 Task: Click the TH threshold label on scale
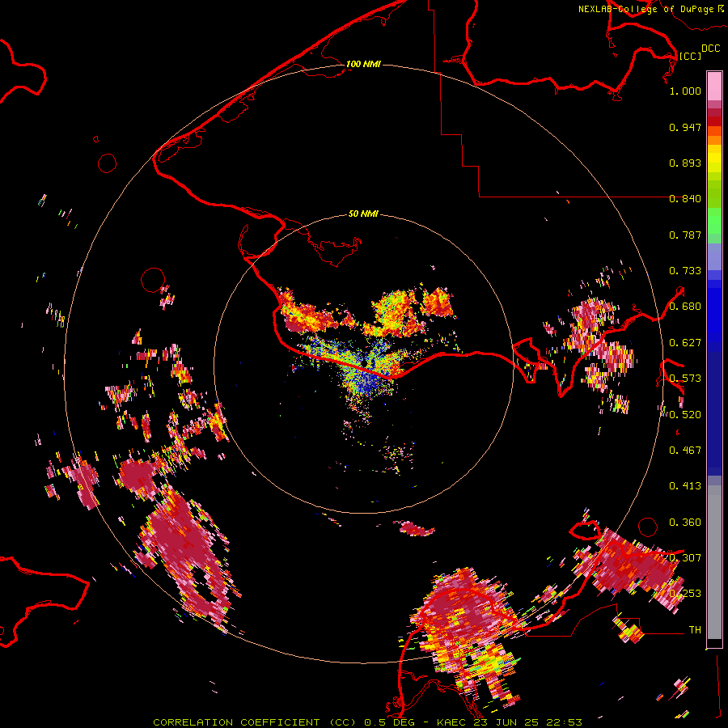(x=695, y=630)
